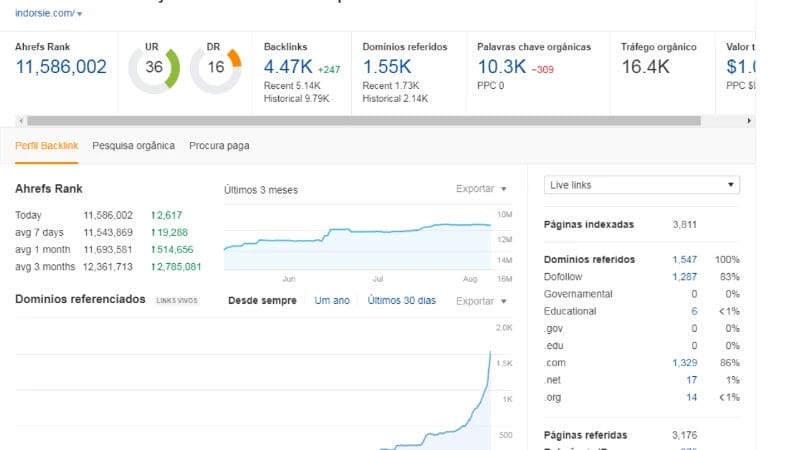Click the +247 backlinks change indicator
The image size is (800, 450).
(329, 69)
